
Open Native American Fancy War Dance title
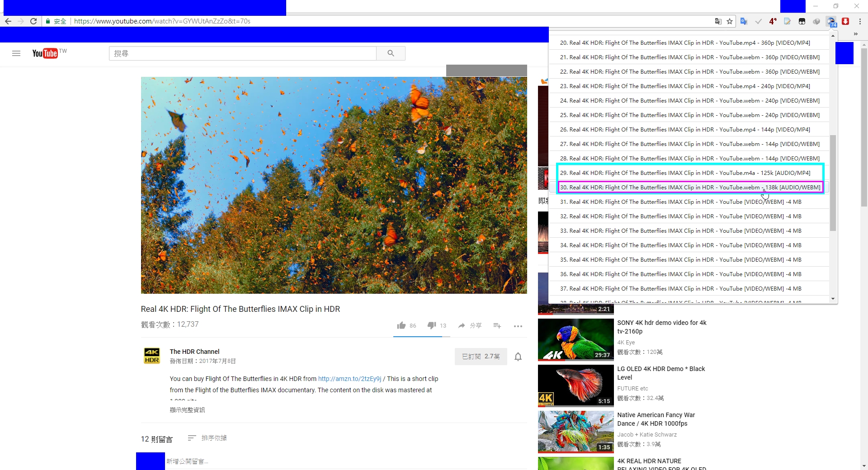click(656, 419)
